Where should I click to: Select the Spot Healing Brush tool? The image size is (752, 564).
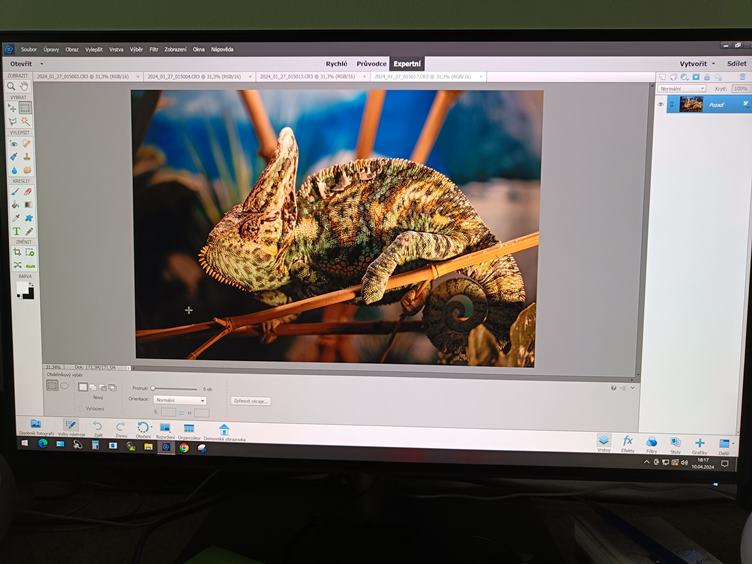point(26,143)
